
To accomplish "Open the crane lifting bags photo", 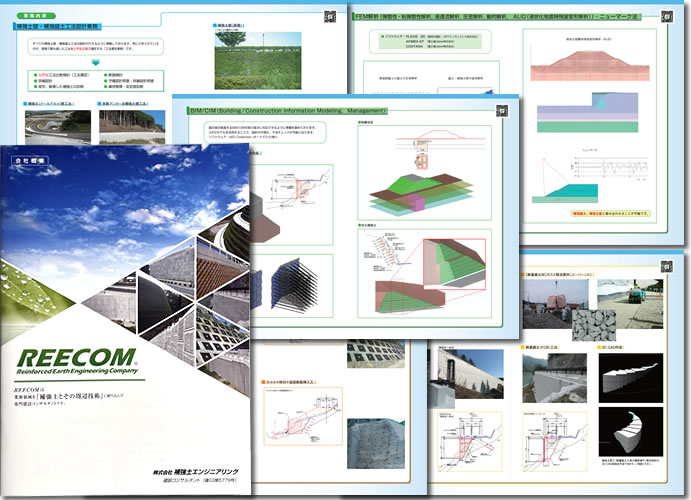I will point(554,304).
